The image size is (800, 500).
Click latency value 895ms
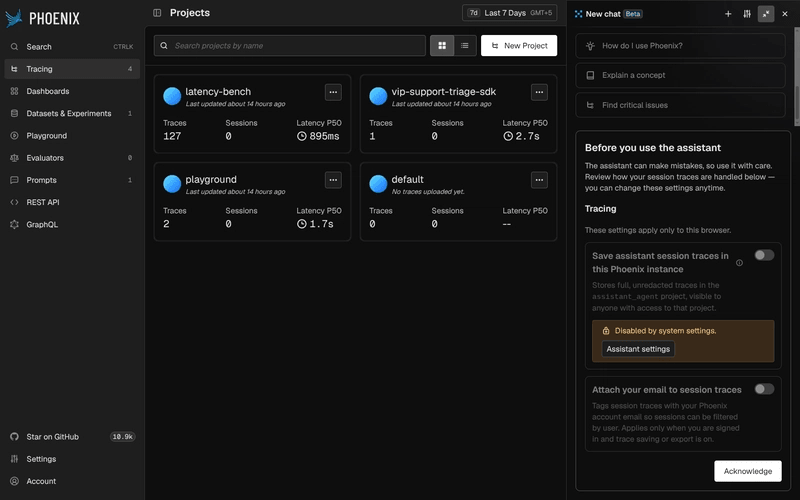pyautogui.click(x=324, y=136)
